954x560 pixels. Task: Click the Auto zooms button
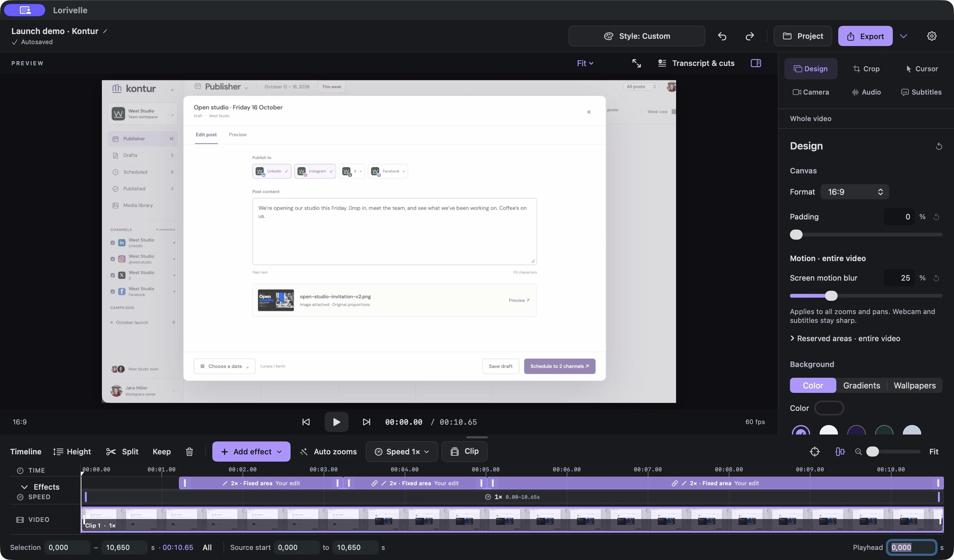(328, 452)
